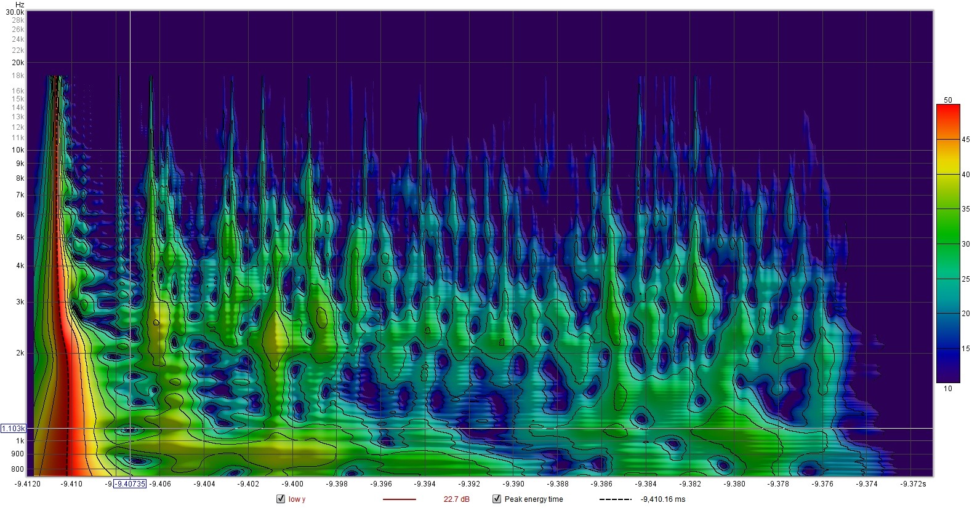Click the 35 tick on the dB scale
Image resolution: width=980 pixels, height=508 pixels.
966,209
